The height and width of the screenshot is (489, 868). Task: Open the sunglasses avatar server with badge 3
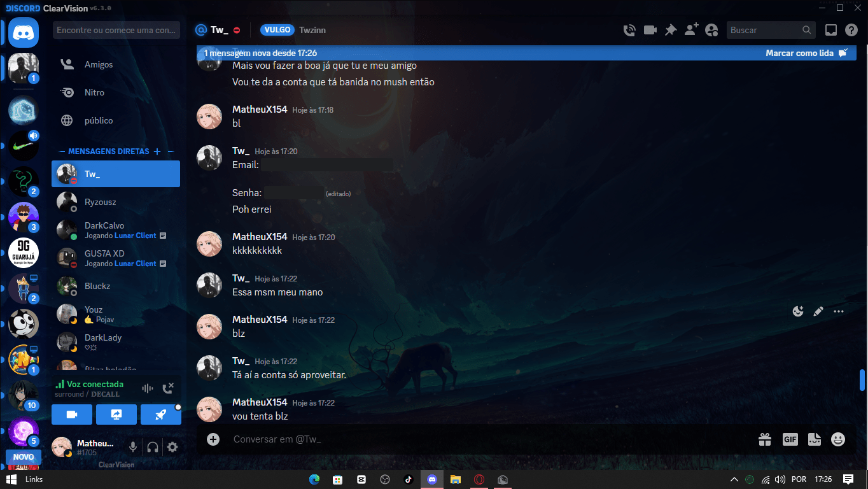point(24,217)
